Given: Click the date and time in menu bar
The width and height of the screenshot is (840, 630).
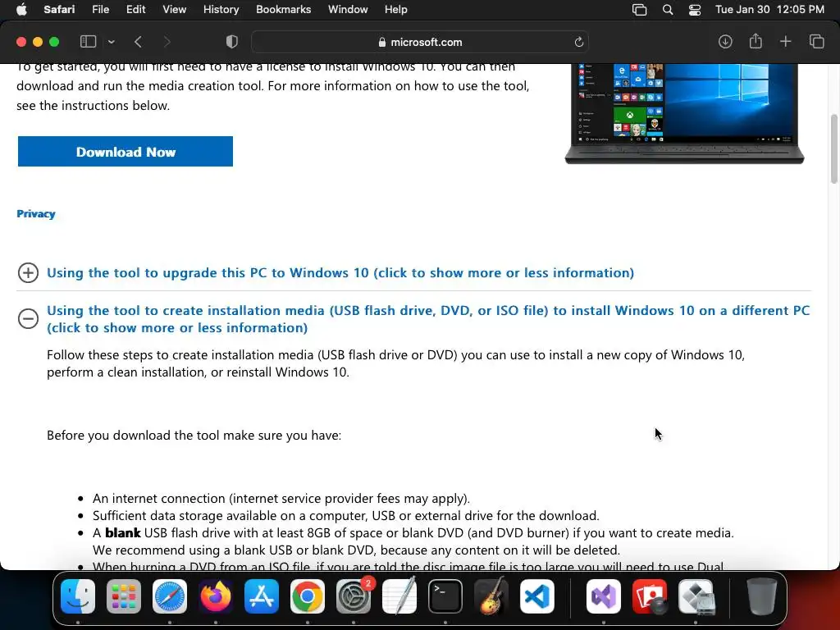Looking at the screenshot, I should 769,10.
